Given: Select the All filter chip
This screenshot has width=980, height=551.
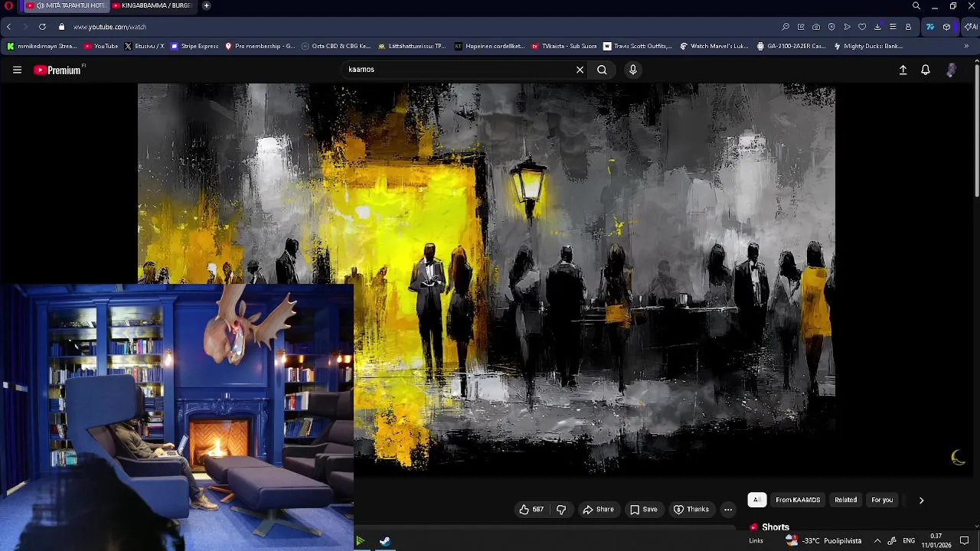Looking at the screenshot, I should 756,500.
